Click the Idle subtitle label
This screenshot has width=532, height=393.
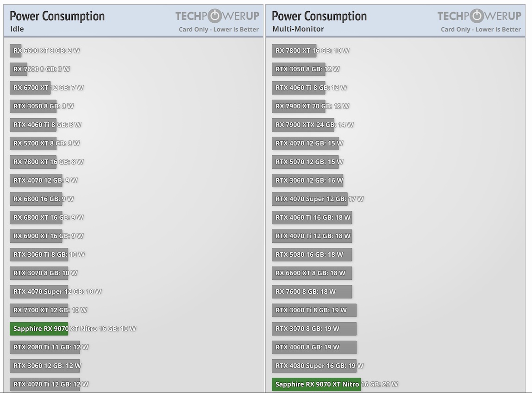coord(17,29)
